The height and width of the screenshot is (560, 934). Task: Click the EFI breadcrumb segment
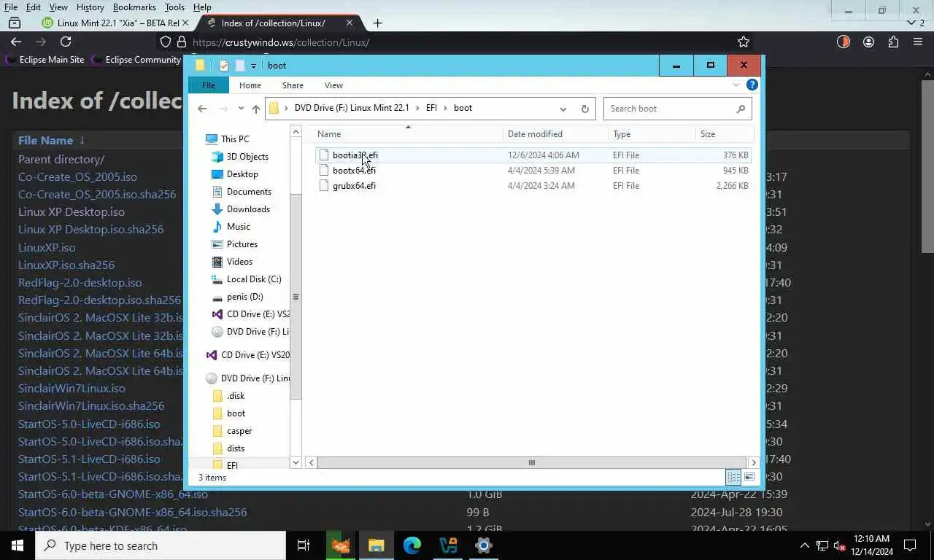431,108
